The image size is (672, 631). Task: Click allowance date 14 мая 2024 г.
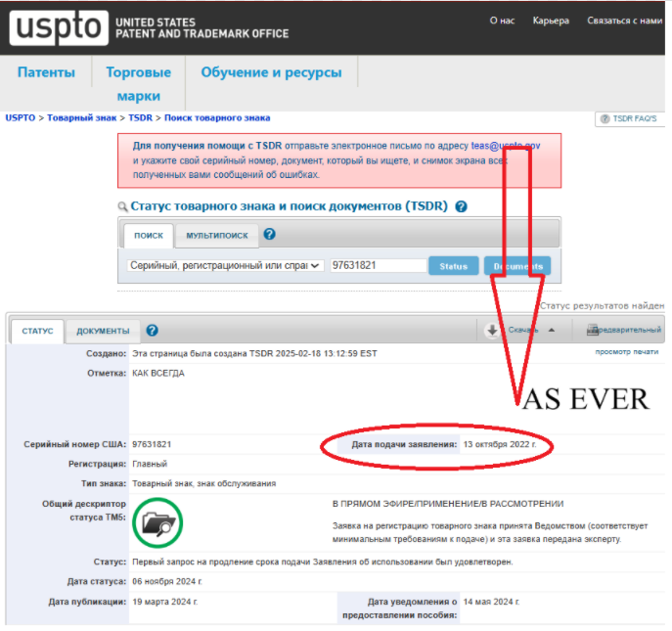pyautogui.click(x=491, y=602)
